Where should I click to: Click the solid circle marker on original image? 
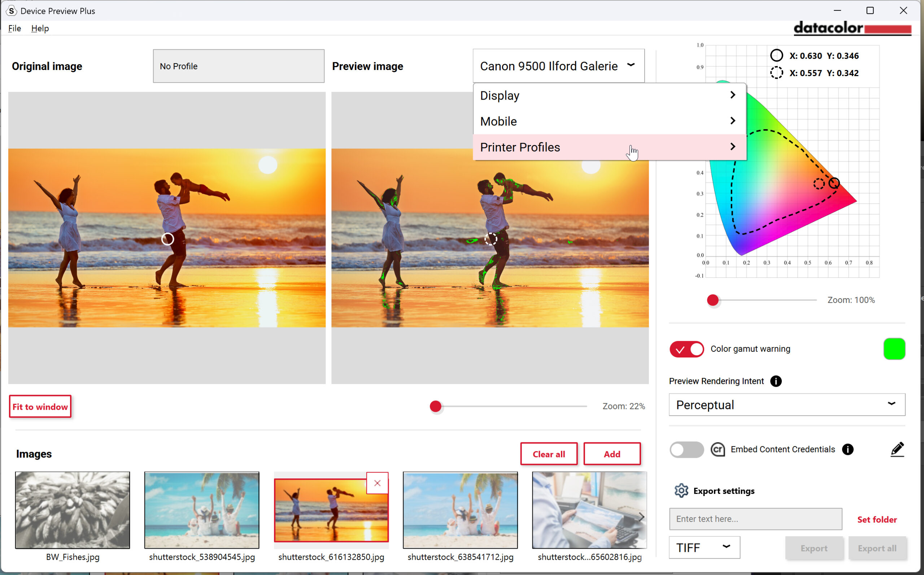pyautogui.click(x=167, y=239)
